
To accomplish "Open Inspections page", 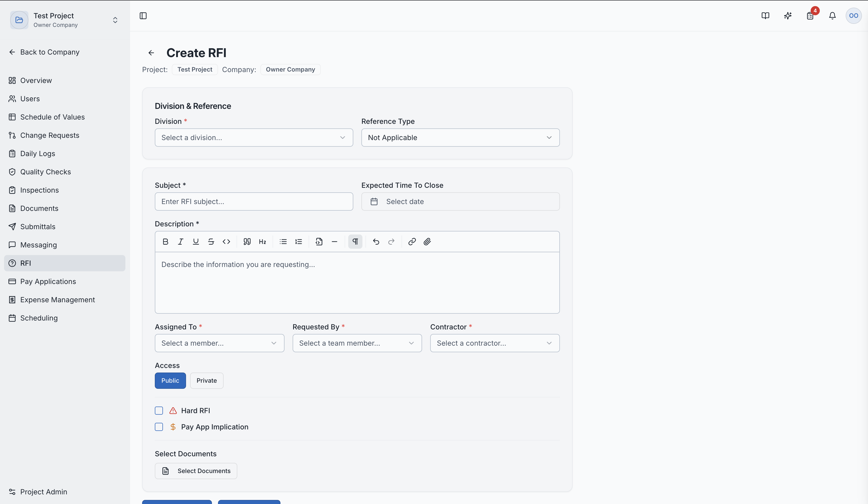I will [x=65, y=190].
